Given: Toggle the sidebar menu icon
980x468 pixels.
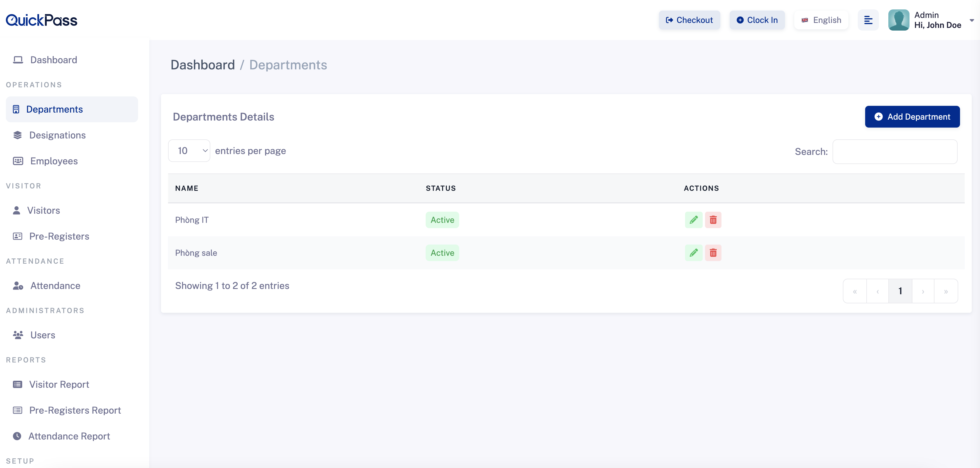Looking at the screenshot, I should (x=868, y=20).
